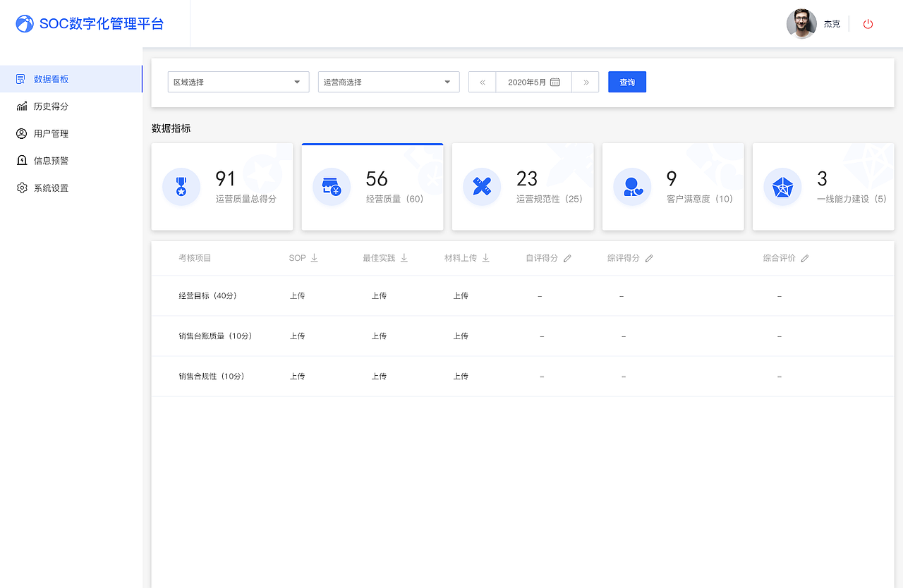Click 上传 in SOP column for 经营目标
Viewport: 903px width, 588px height.
coord(297,296)
